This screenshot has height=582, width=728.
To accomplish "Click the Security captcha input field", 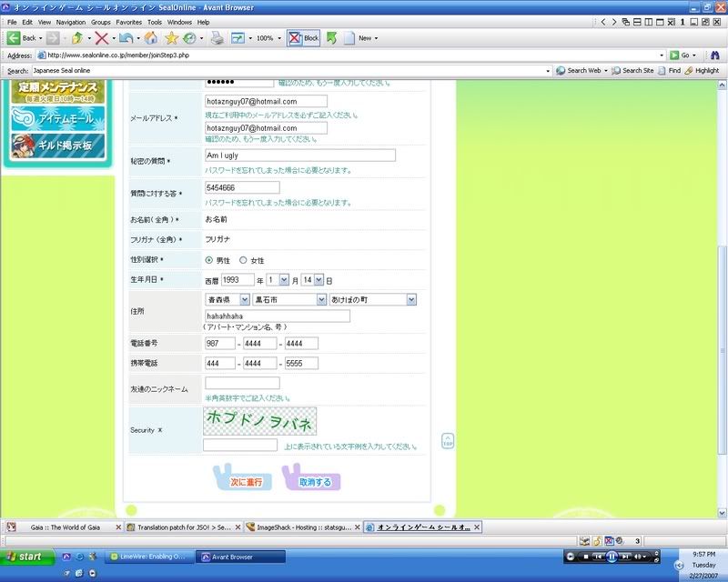I will pyautogui.click(x=240, y=446).
